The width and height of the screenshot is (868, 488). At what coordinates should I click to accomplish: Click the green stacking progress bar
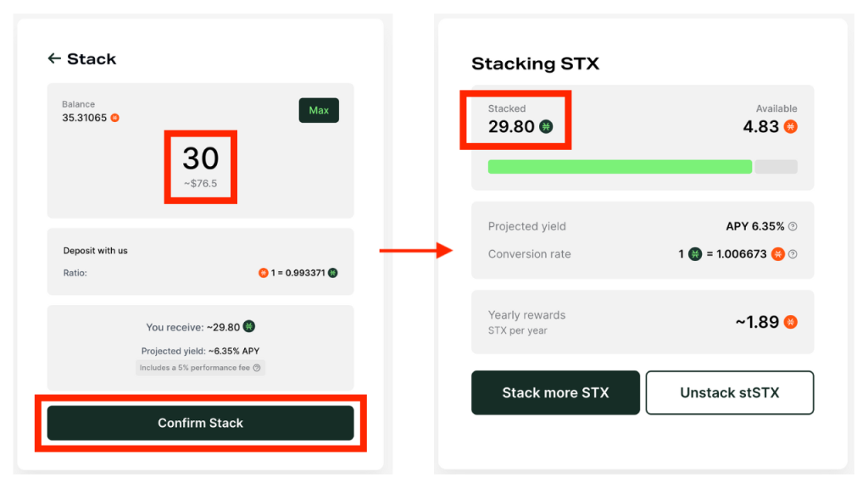pyautogui.click(x=619, y=166)
